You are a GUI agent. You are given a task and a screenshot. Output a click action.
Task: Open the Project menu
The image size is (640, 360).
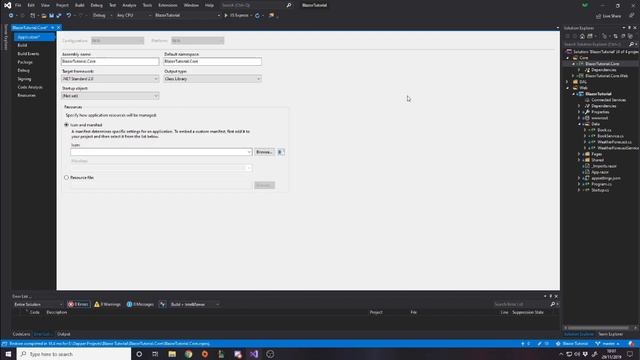pos(62,5)
